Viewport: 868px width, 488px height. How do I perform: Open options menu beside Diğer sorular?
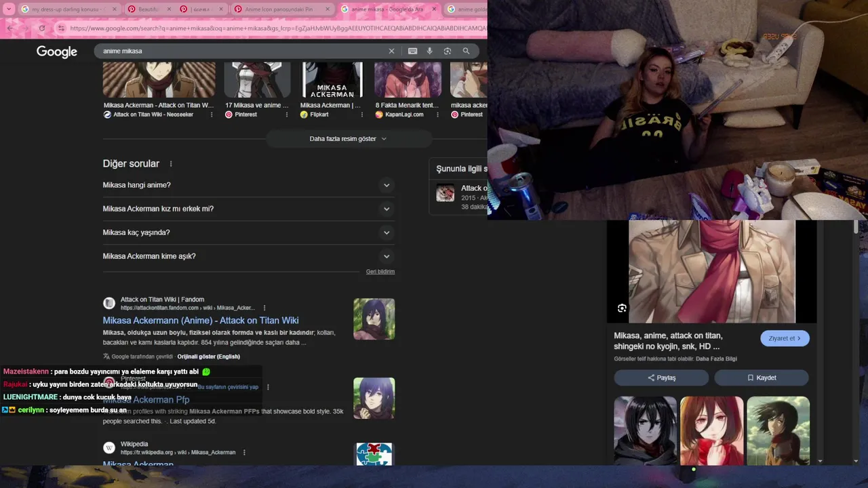click(x=171, y=163)
